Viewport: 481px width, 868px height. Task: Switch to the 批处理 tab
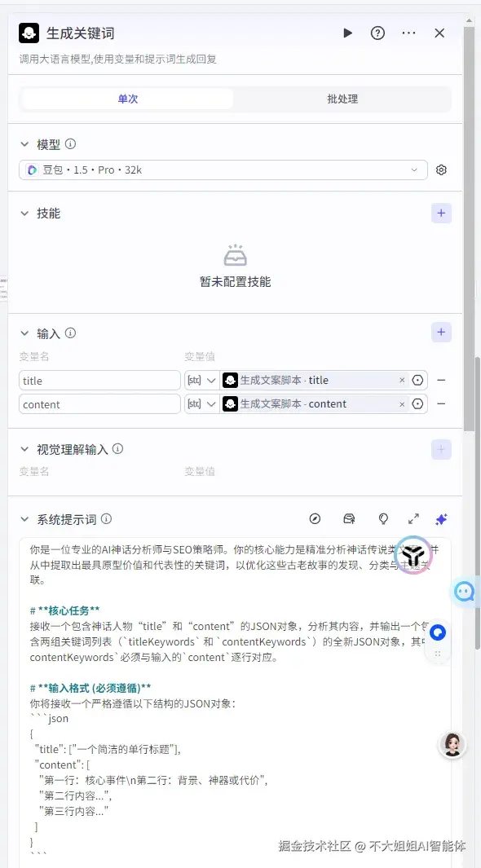click(x=342, y=99)
